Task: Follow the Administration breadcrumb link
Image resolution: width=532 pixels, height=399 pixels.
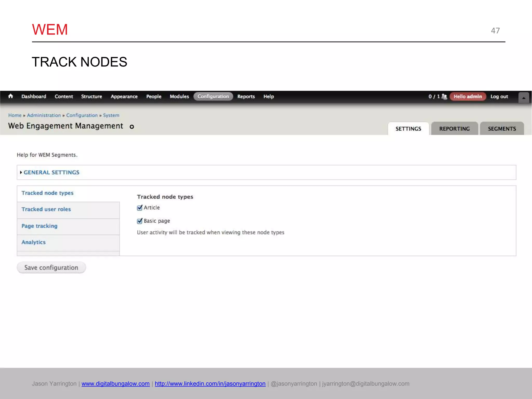Action: point(44,115)
